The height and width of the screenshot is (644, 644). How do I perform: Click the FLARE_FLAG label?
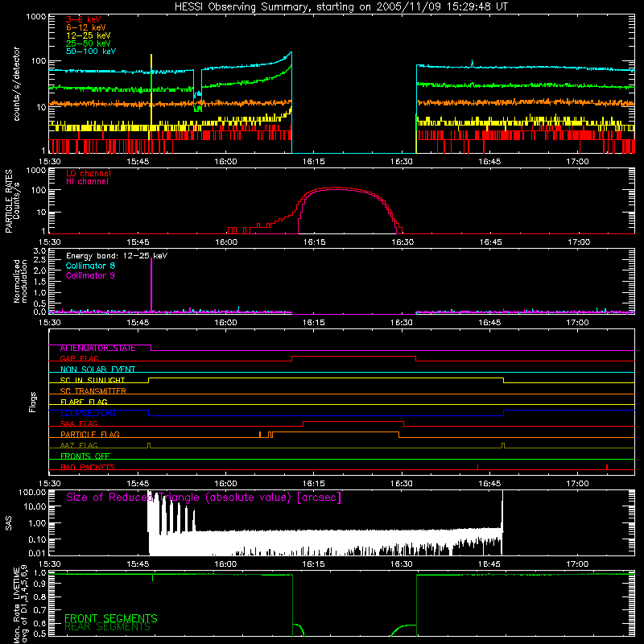pos(84,402)
